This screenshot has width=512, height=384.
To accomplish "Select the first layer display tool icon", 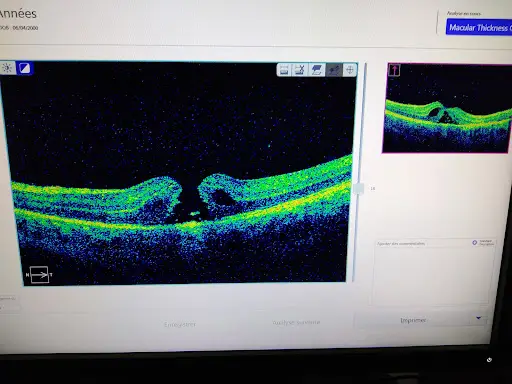I will [284, 70].
